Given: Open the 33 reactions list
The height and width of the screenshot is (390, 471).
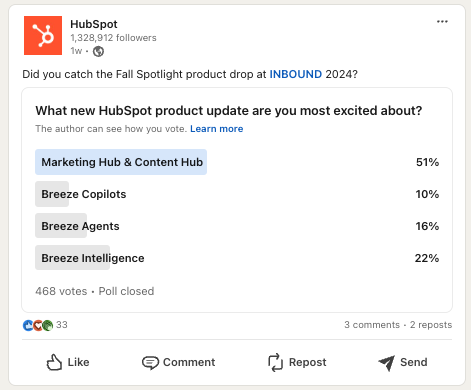Looking at the screenshot, I should pyautogui.click(x=62, y=325).
